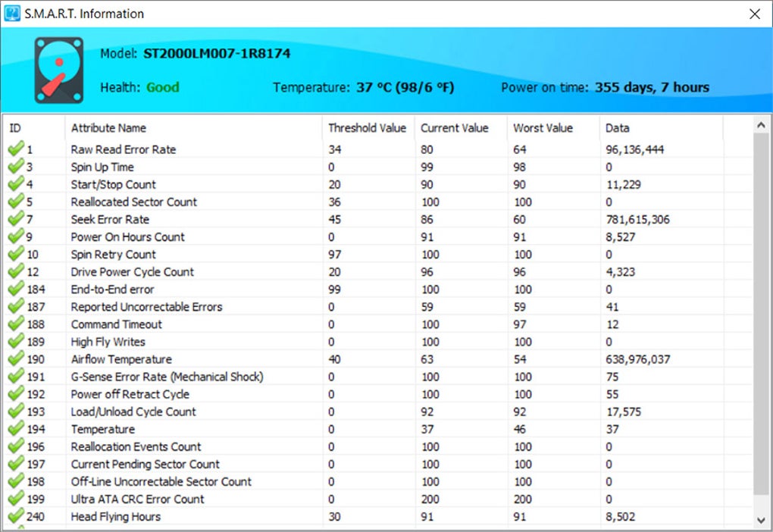
Task: Click checkmark icon for Head Flying Hours
Action: (16, 516)
